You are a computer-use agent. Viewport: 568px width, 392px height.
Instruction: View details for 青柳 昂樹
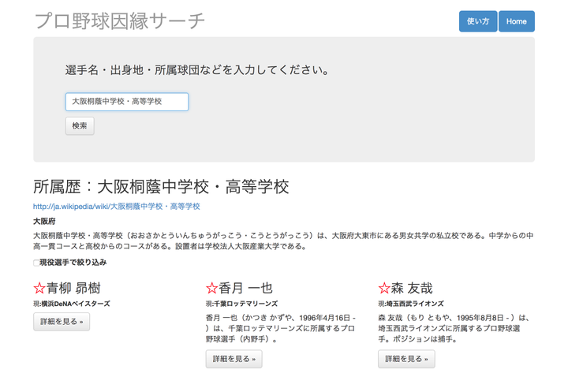(x=62, y=322)
